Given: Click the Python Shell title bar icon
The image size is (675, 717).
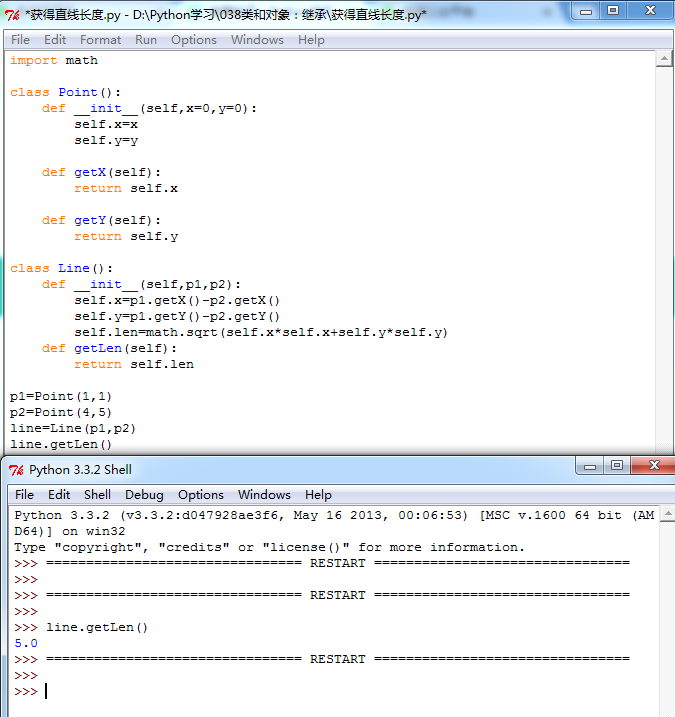Looking at the screenshot, I should (x=15, y=469).
